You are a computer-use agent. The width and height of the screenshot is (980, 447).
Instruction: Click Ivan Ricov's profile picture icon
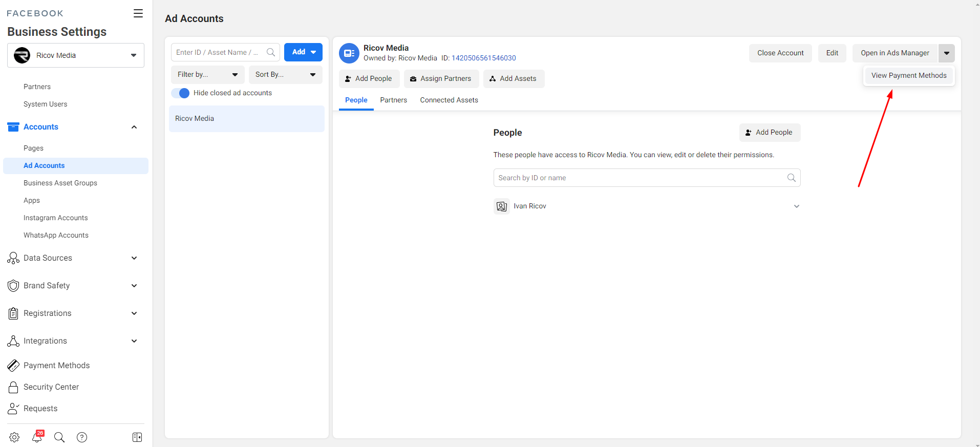(x=502, y=206)
